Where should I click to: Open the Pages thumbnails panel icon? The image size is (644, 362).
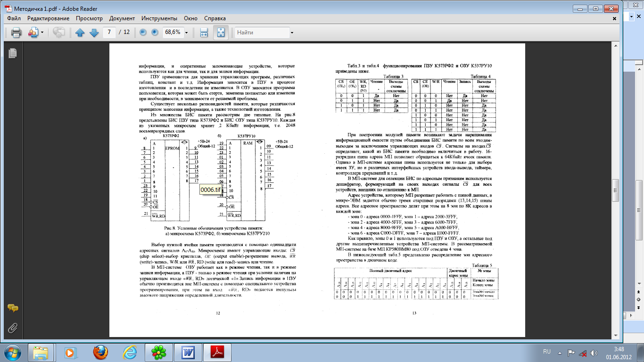point(12,52)
